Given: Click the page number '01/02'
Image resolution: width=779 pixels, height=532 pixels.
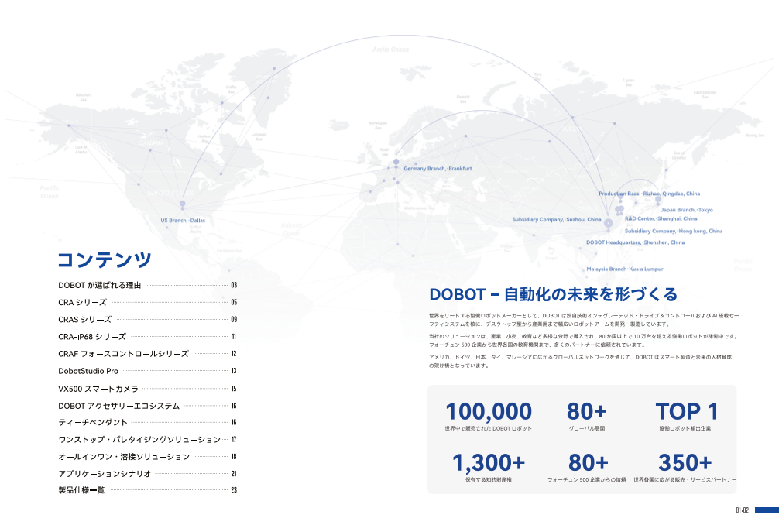Looking at the screenshot, I should (743, 510).
